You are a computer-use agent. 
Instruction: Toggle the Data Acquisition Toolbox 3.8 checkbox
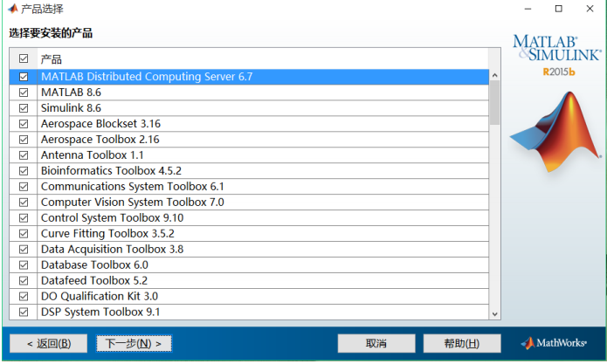tap(24, 249)
